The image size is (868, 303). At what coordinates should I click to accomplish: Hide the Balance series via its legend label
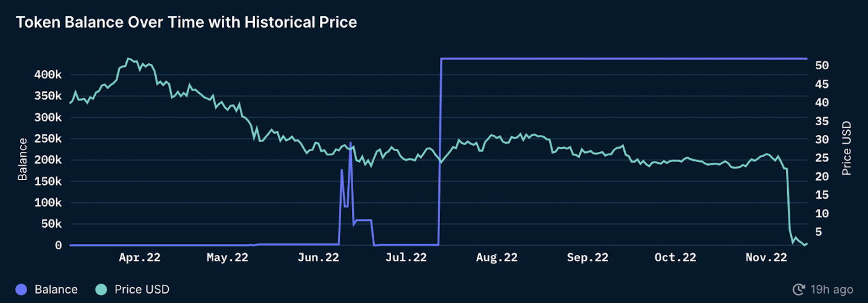(x=56, y=290)
